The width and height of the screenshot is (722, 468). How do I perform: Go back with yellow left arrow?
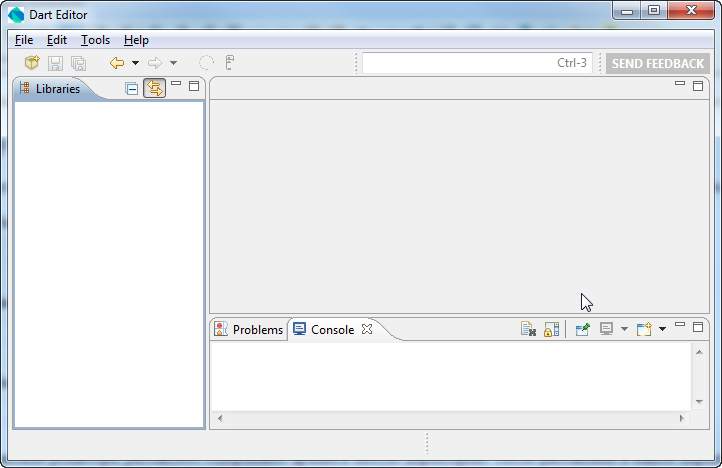[x=117, y=63]
